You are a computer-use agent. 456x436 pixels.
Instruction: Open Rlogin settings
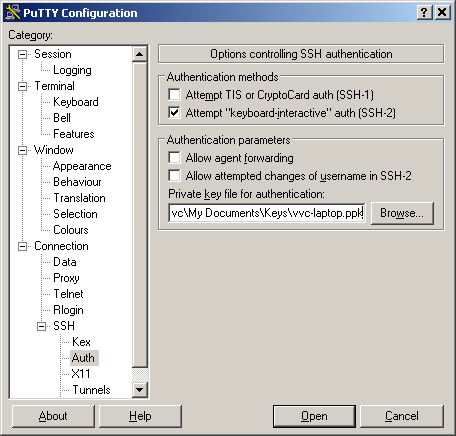pos(68,310)
